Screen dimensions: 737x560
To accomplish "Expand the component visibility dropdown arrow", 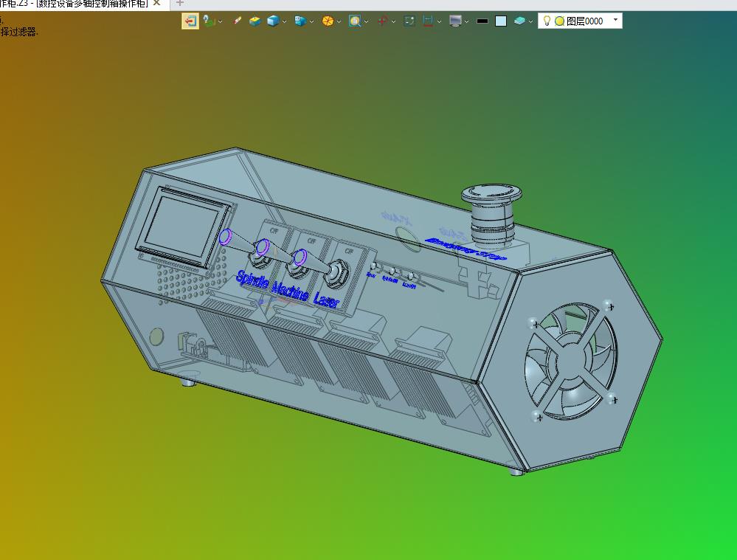I will pos(311,21).
